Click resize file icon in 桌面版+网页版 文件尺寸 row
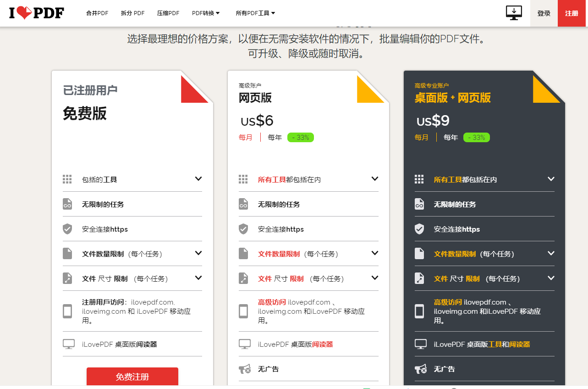The height and width of the screenshot is (389, 588). coord(419,278)
